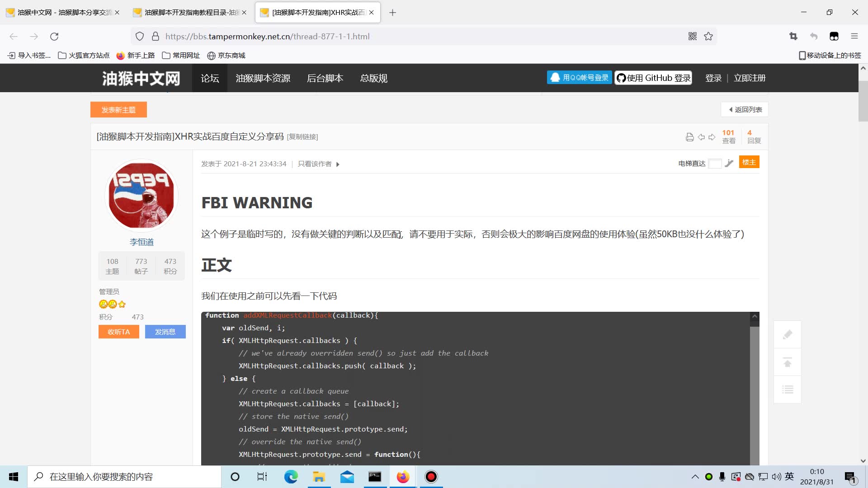Reload the current page
The image size is (868, 488).
tap(54, 37)
